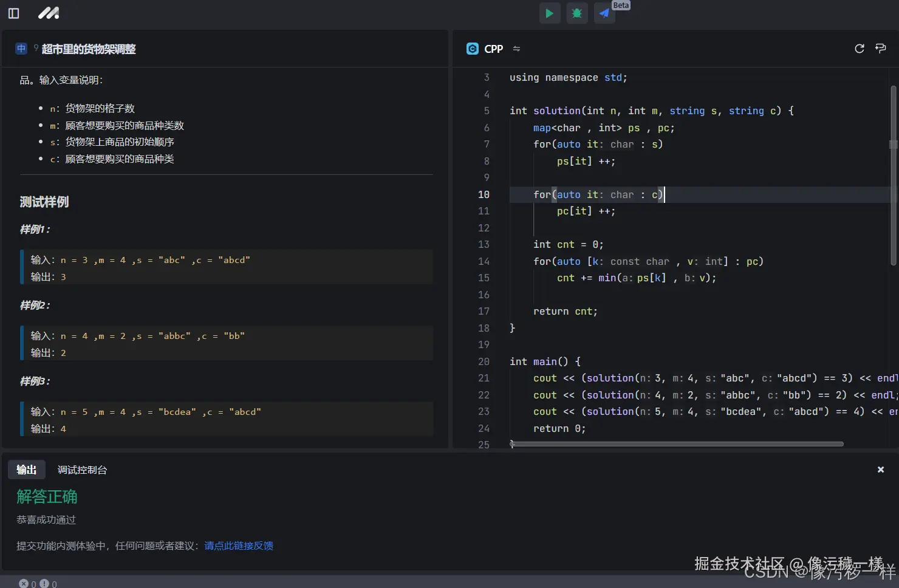This screenshot has width=899, height=588.
Task: Start debugging with the bug icon
Action: click(576, 13)
